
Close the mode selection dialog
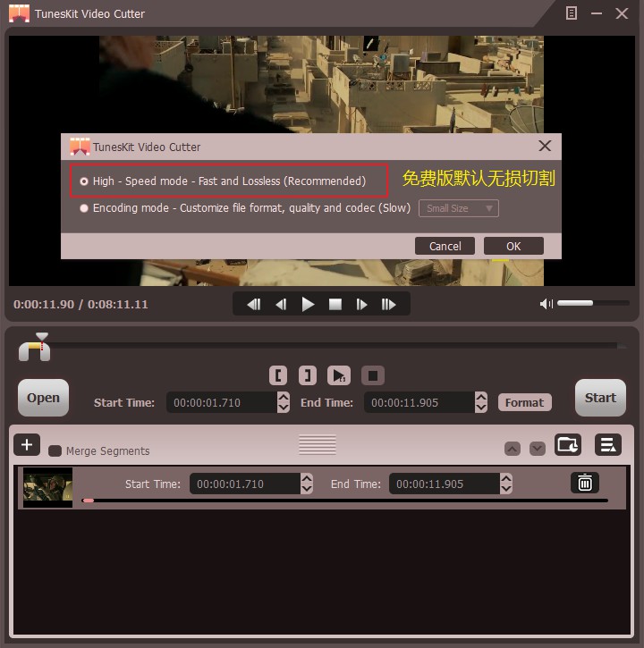tap(545, 146)
